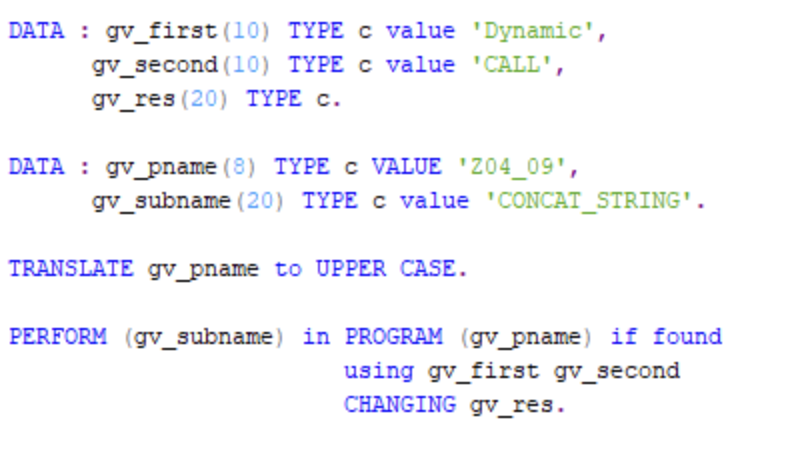804x476 pixels.
Task: Click the CHANGING keyword
Action: pyautogui.click(x=399, y=405)
